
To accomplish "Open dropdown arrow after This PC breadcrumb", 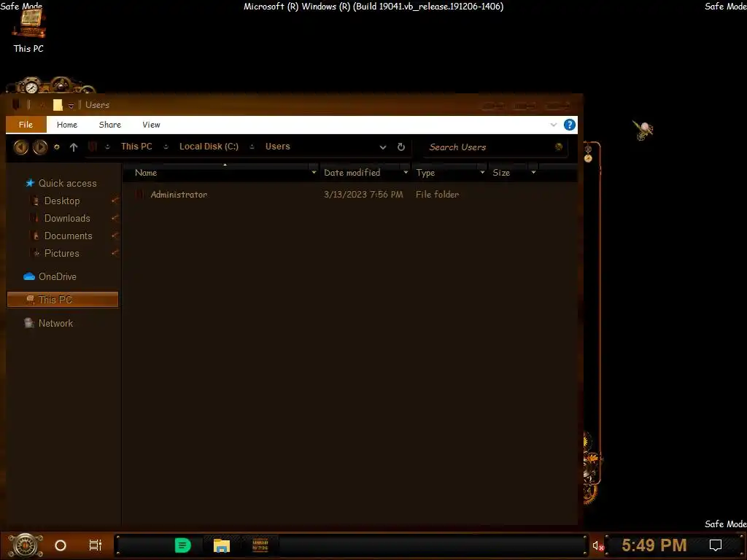I will [x=166, y=147].
